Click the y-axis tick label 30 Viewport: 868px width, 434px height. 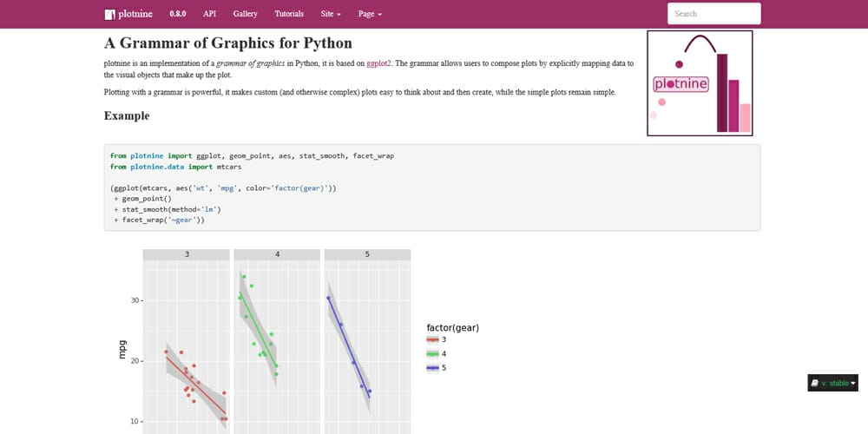pyautogui.click(x=135, y=300)
